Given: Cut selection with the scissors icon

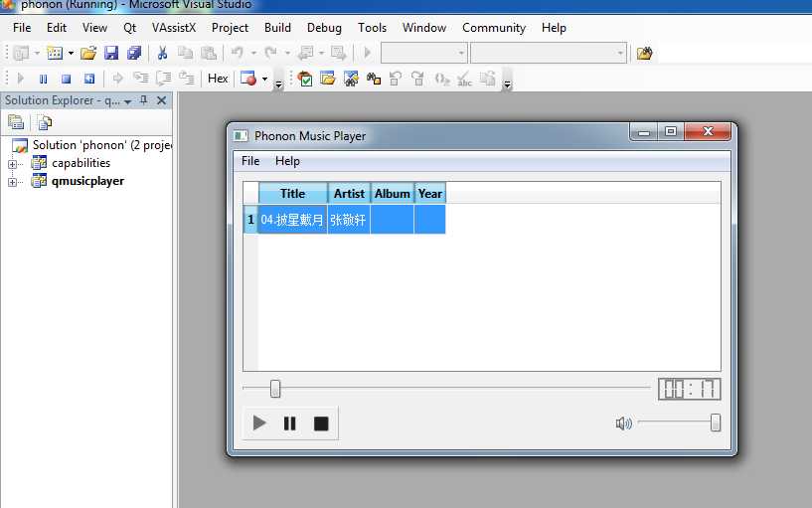Looking at the screenshot, I should 162,53.
